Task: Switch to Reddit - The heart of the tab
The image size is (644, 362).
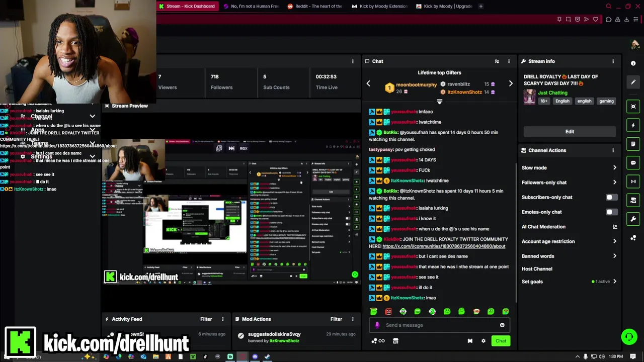Action: coord(315,7)
